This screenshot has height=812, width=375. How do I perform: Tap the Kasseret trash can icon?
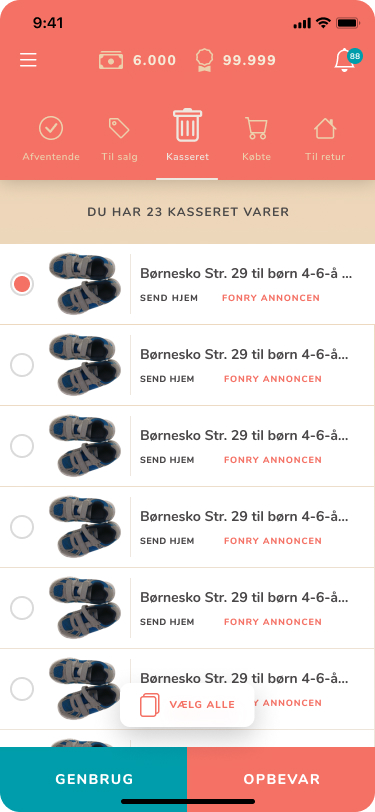[188, 125]
